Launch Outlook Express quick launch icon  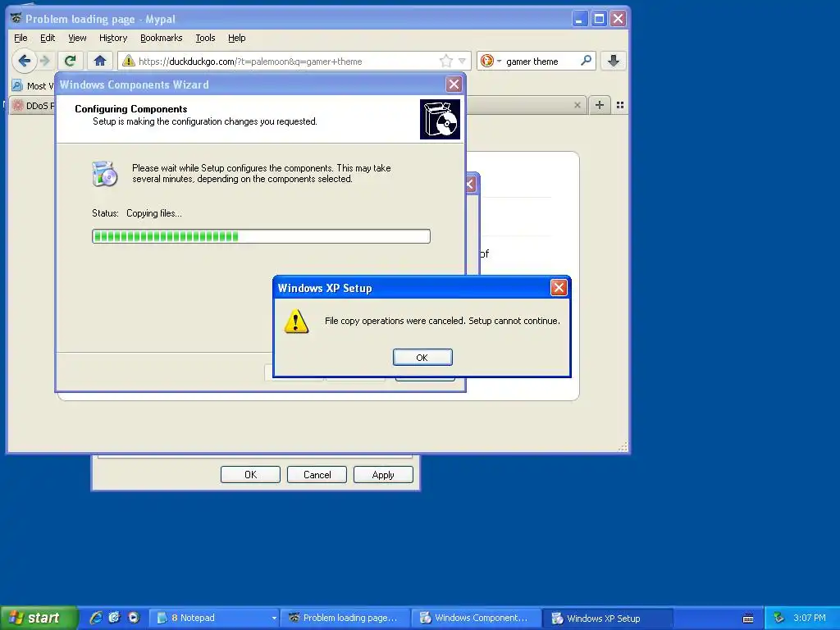click(115, 618)
